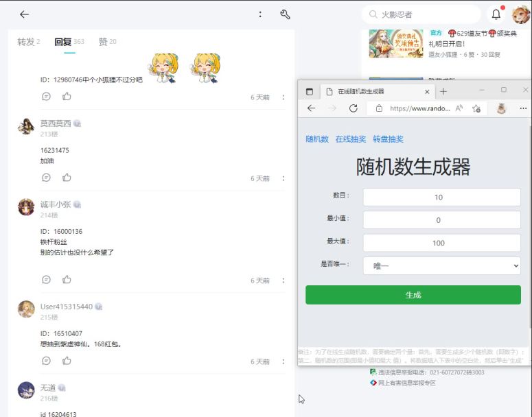Click the green 生成 button
The image size is (532, 417).
413,295
